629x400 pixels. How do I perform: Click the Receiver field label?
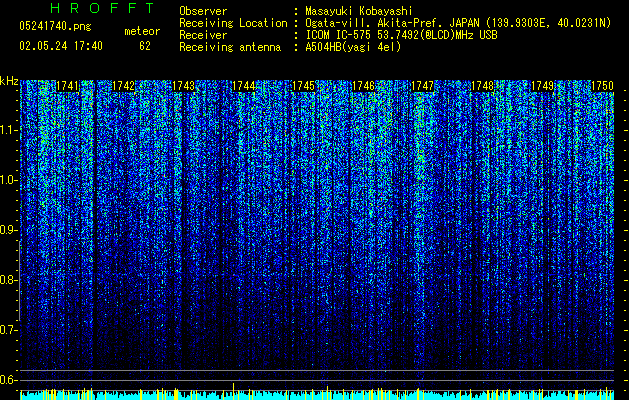click(x=203, y=35)
